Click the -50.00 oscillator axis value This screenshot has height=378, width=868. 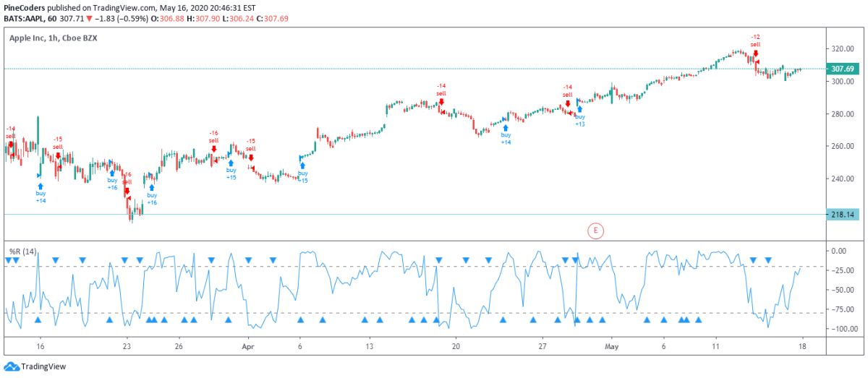843,290
